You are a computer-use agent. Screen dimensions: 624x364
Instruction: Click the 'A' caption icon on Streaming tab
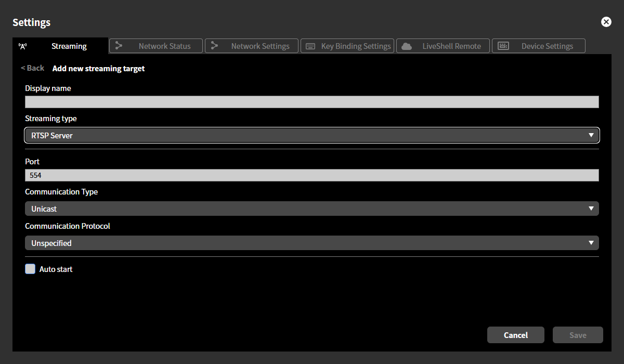(22, 46)
